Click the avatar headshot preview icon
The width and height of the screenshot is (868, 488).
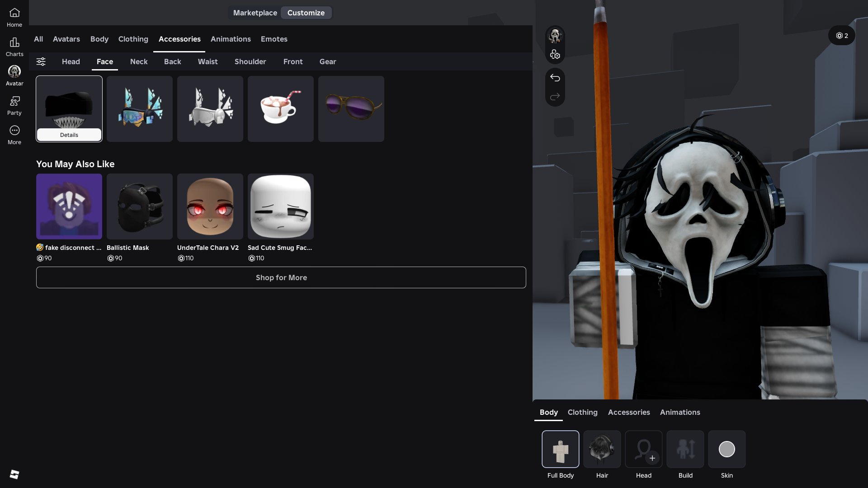click(x=555, y=35)
